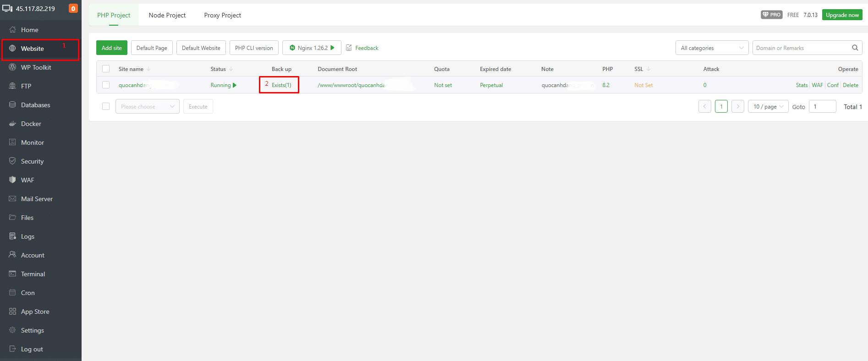Open the Terminal icon in sidebar

12,274
